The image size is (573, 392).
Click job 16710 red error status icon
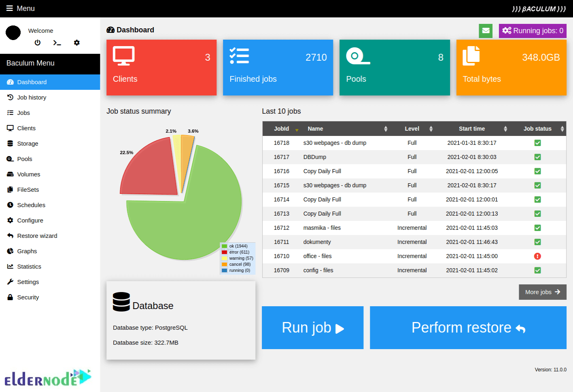(x=537, y=256)
